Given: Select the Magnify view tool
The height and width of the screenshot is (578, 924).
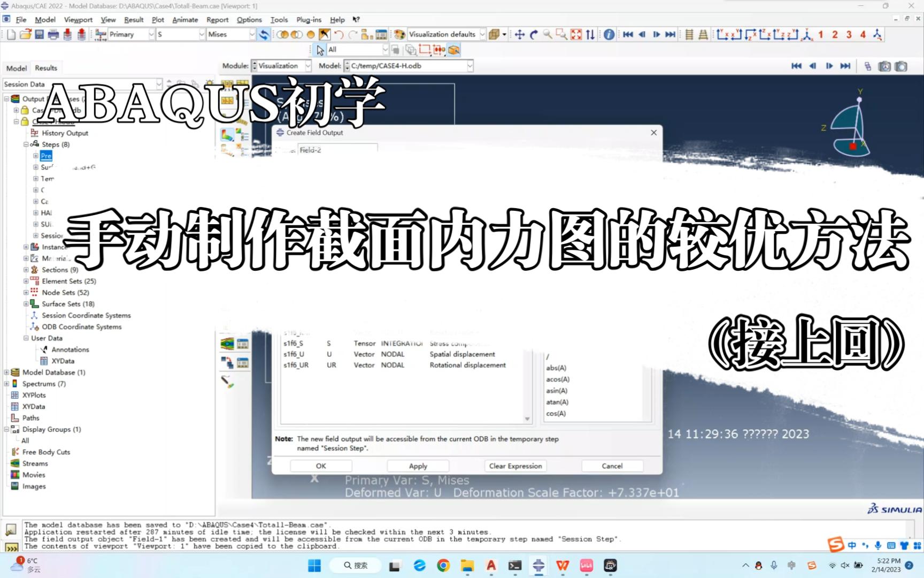Looking at the screenshot, I should pos(548,34).
